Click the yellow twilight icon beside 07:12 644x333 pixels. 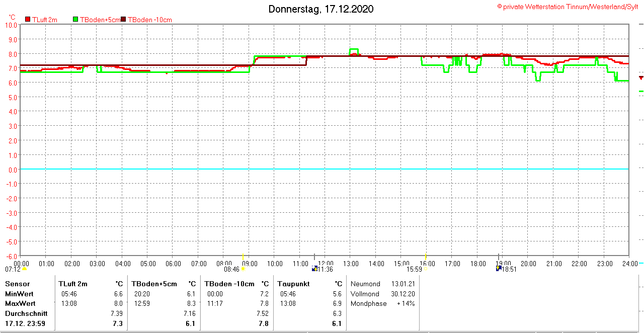tap(24, 269)
